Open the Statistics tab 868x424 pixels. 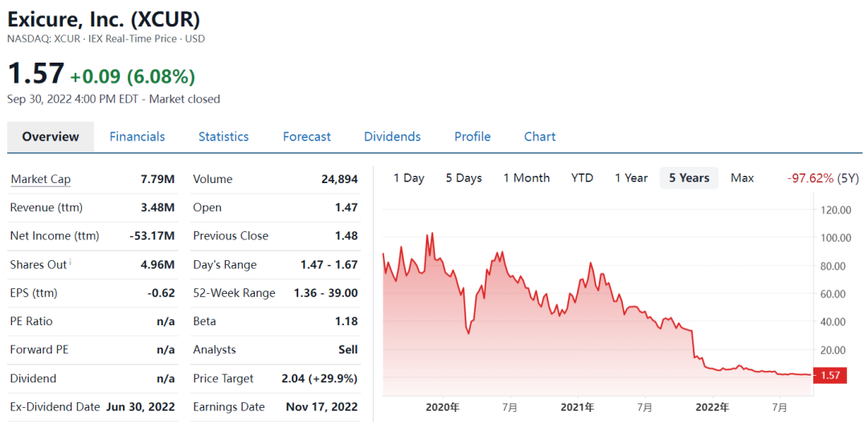(x=223, y=137)
